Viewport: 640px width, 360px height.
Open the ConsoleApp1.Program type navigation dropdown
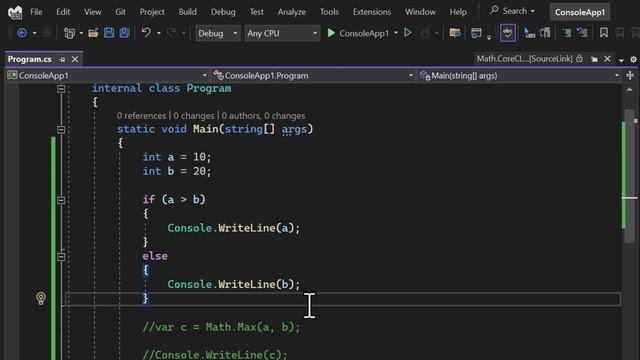point(313,76)
